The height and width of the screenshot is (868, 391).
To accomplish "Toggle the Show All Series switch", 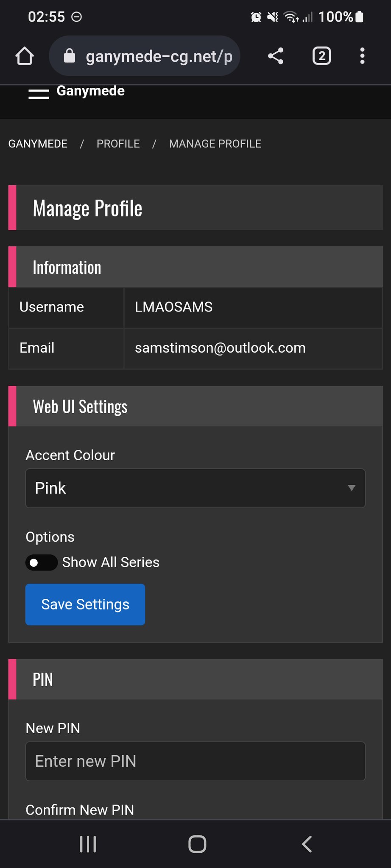I will coord(42,562).
